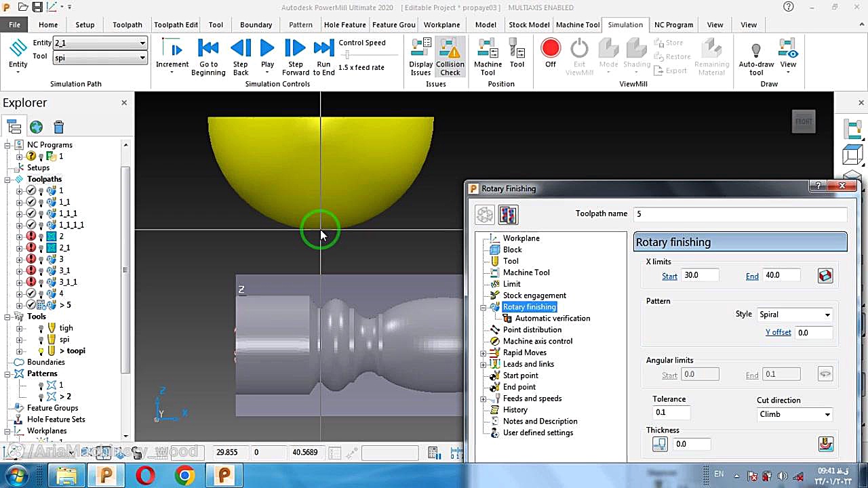Toggle lightbulb visibility for pattern 1
This screenshot has width=868, height=488.
pyautogui.click(x=41, y=385)
